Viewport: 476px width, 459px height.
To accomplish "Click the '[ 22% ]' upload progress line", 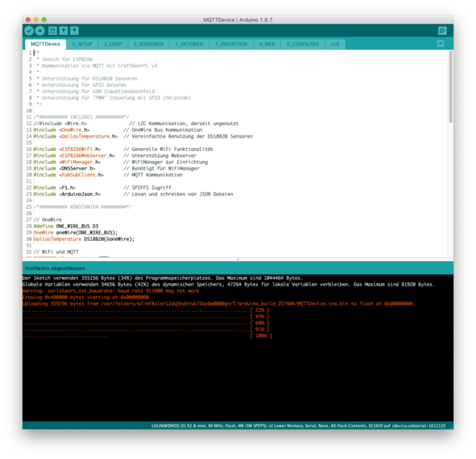I will click(146, 310).
